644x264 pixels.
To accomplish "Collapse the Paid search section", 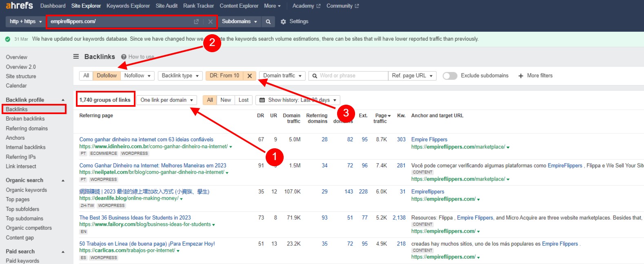I will click(63, 252).
